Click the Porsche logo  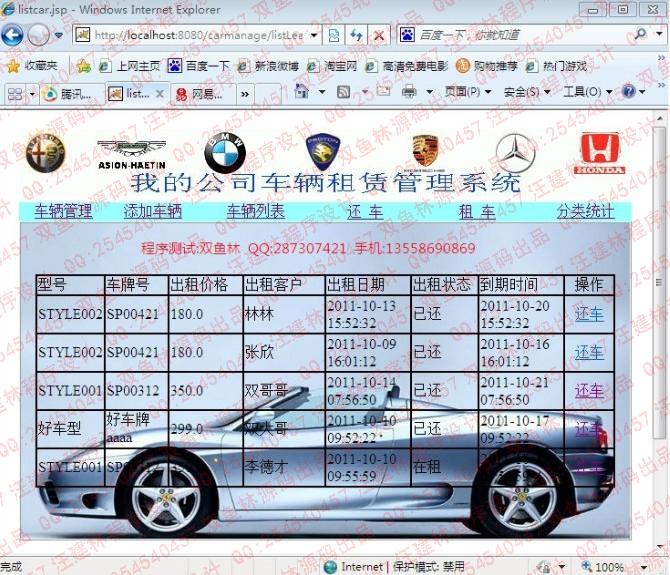click(x=426, y=152)
